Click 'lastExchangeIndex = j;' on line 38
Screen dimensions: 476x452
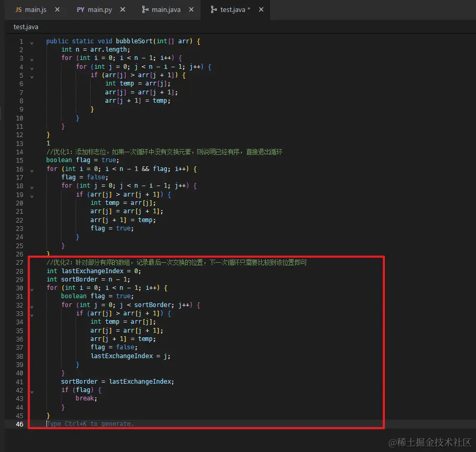point(130,356)
